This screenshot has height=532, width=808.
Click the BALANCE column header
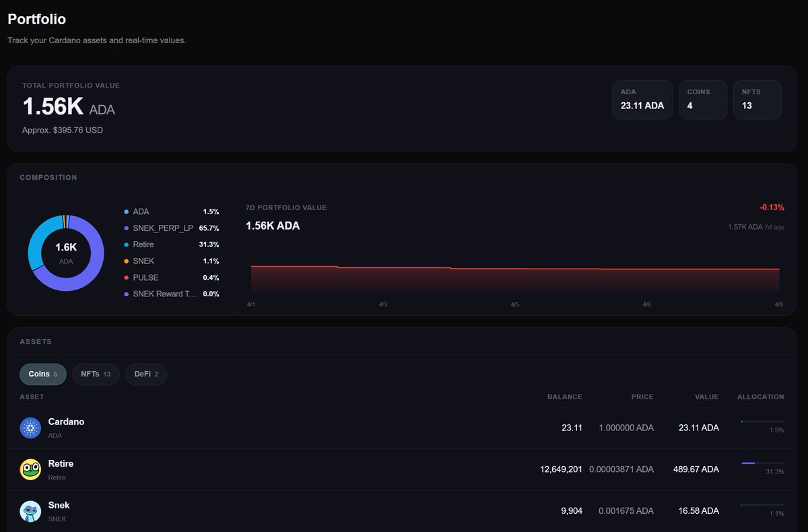click(565, 397)
